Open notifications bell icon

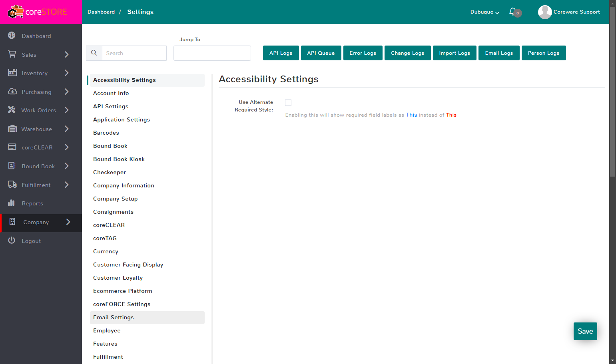(513, 12)
